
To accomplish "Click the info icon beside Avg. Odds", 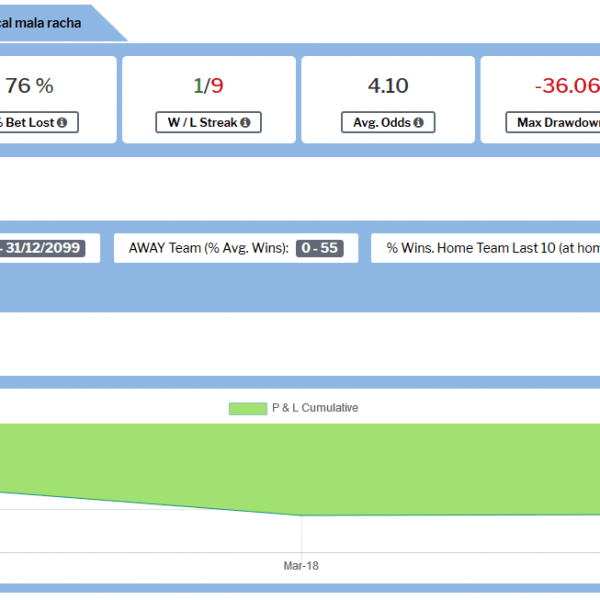I will click(417, 123).
